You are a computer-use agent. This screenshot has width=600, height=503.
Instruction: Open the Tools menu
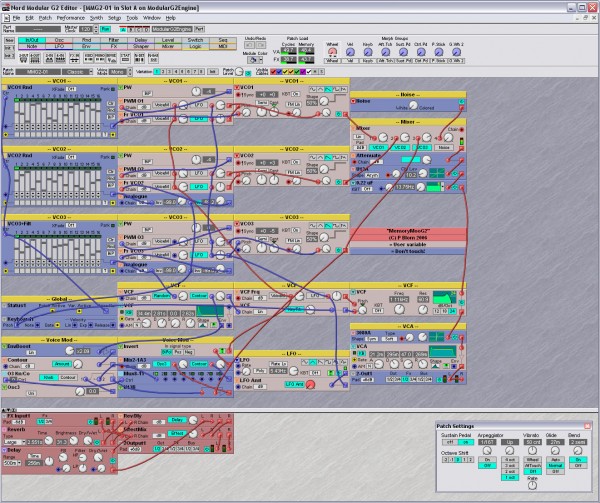coord(132,18)
